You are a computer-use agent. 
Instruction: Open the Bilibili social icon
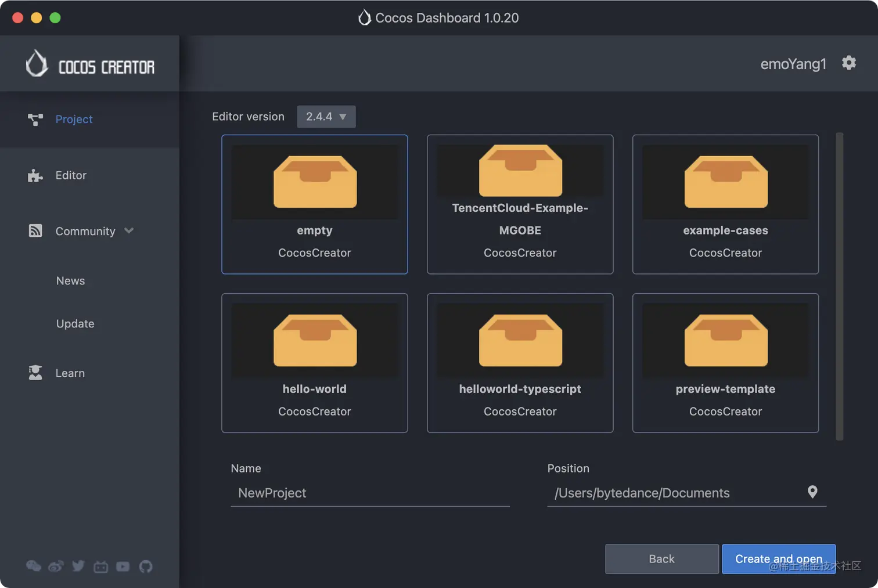[x=101, y=566]
